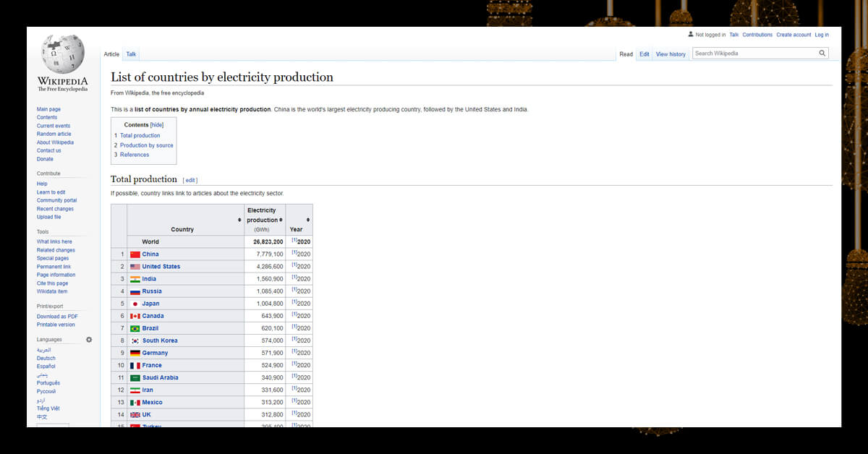
Task: Click Iran's flag icon
Action: [x=135, y=390]
